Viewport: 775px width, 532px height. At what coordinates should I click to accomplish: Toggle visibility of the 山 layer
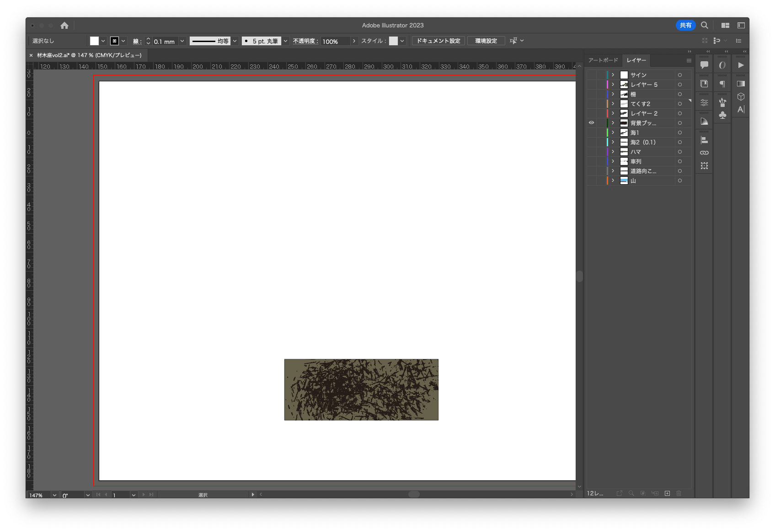coord(591,181)
